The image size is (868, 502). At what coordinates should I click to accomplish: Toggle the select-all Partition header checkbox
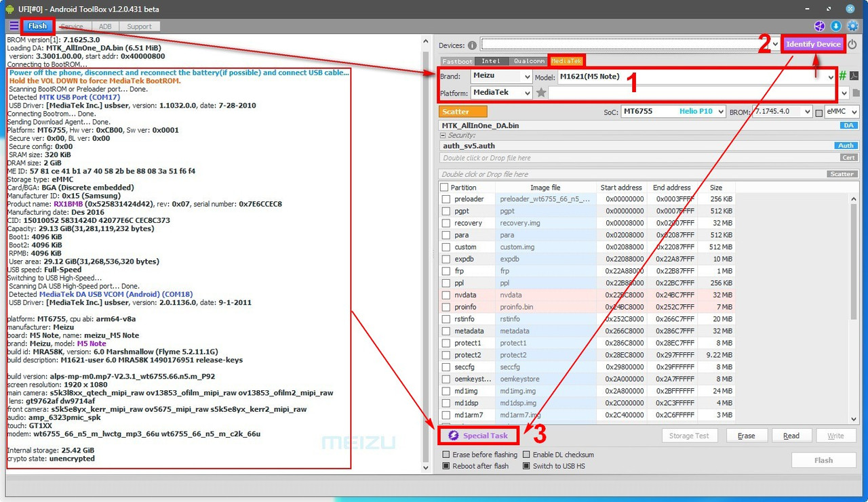pyautogui.click(x=444, y=188)
